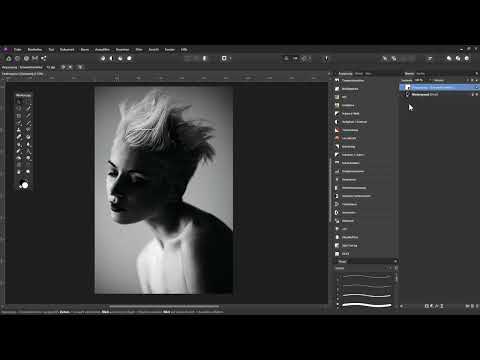The image size is (480, 360).
Task: Switch to the Tone Mapping persona icon
Action: (35, 58)
